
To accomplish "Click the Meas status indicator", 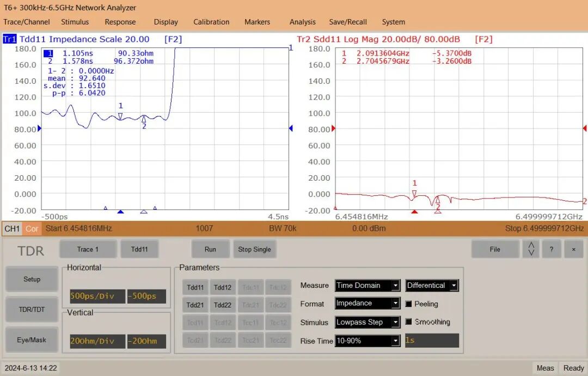I will click(x=545, y=368).
